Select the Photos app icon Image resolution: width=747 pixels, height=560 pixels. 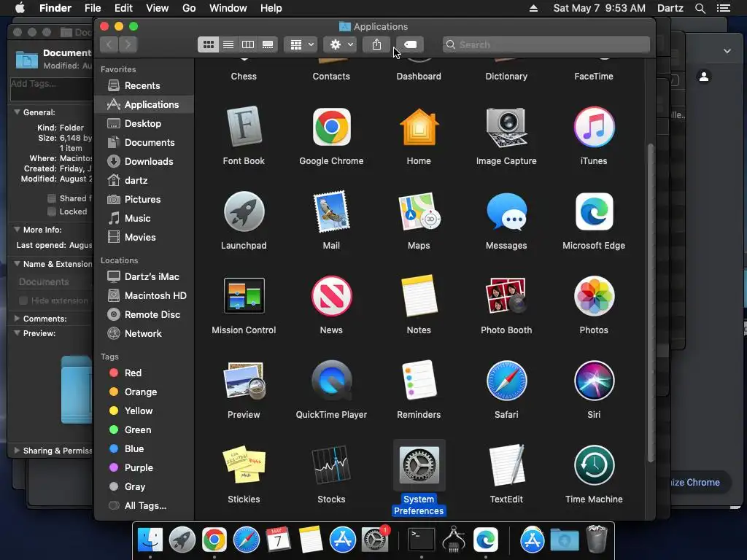594,296
